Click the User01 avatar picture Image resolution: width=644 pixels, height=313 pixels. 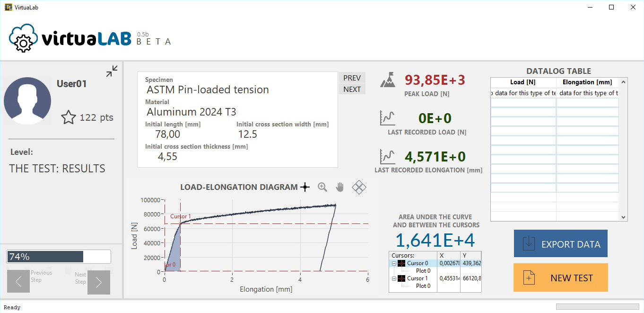(x=27, y=101)
